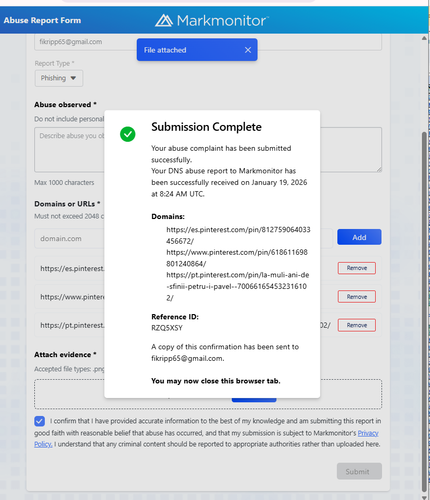Viewport: 430px width, 500px height.
Task: Open the Privacy Policy link
Action: pyautogui.click(x=368, y=433)
